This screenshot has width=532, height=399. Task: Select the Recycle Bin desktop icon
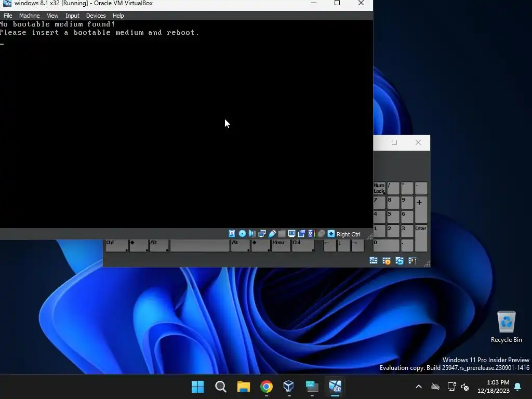tap(506, 327)
